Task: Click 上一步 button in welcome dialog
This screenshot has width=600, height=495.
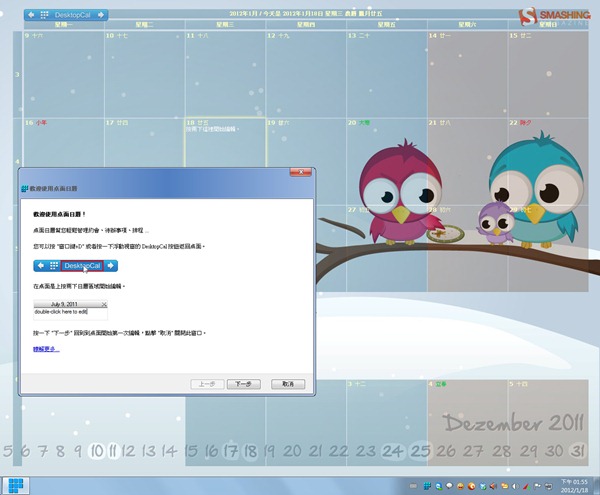Action: [207, 384]
